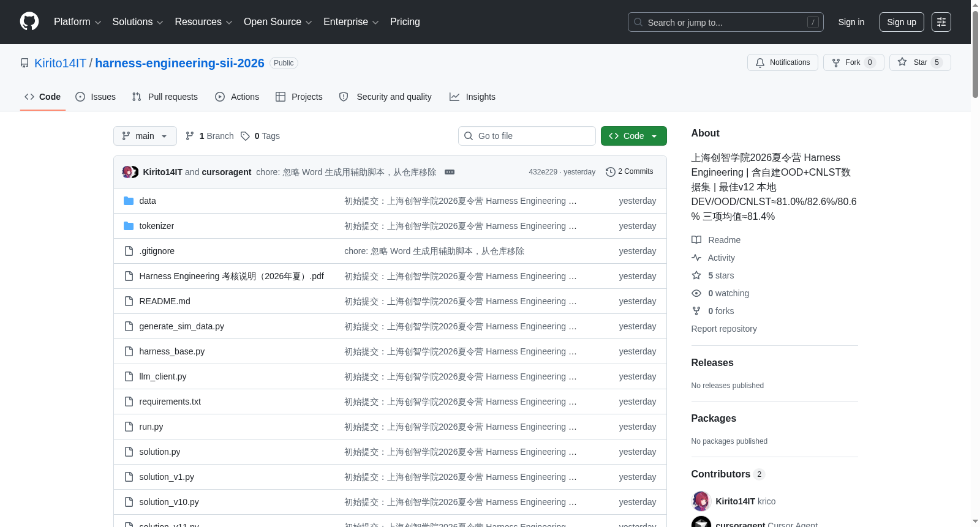Viewport: 980px width, 527px height.
Task: Click the Fork icon
Action: [x=836, y=62]
